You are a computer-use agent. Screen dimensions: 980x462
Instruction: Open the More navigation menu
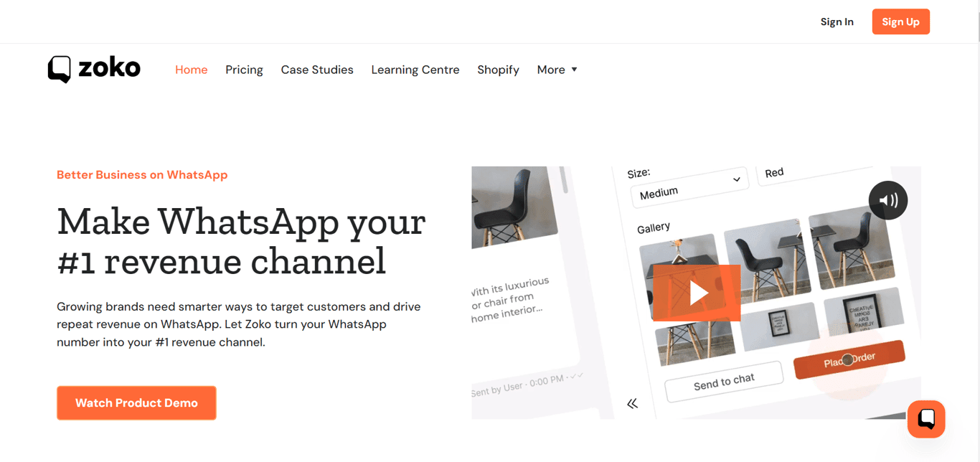552,69
